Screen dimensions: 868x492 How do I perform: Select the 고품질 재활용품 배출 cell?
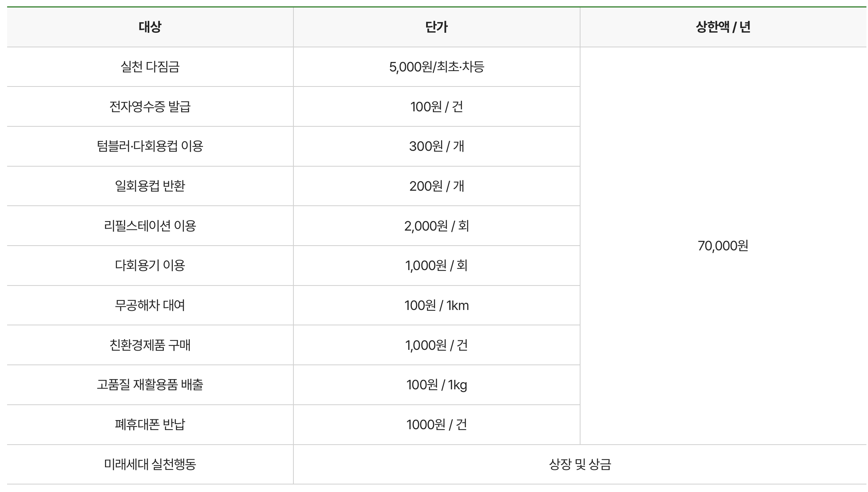tap(150, 385)
